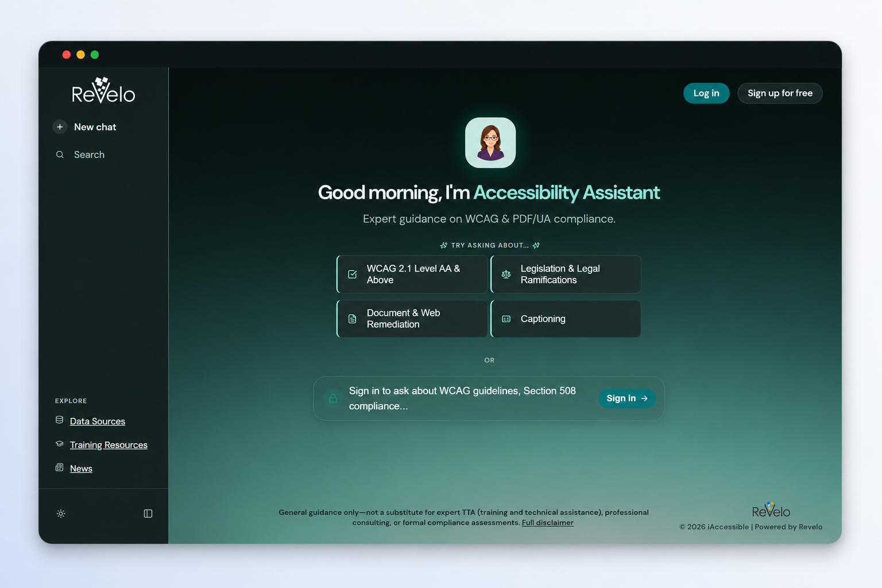Click the plus icon beside New chat
Image resolution: width=882 pixels, height=588 pixels.
click(x=60, y=127)
